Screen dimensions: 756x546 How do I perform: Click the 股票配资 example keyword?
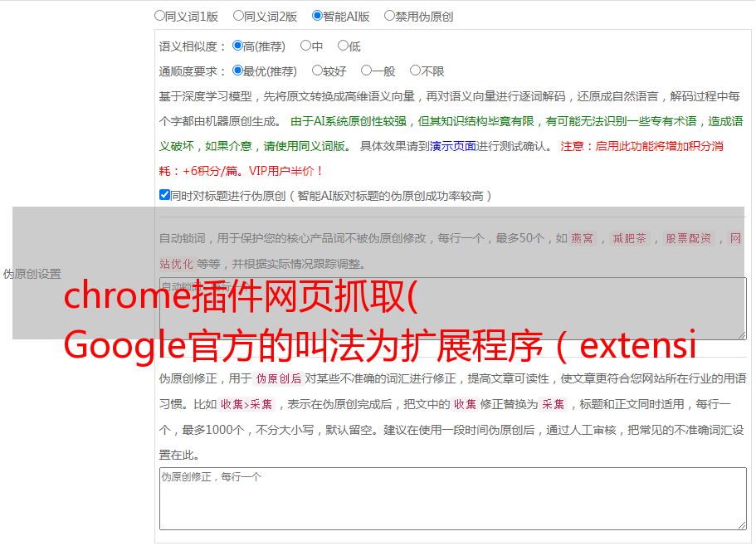tap(689, 238)
